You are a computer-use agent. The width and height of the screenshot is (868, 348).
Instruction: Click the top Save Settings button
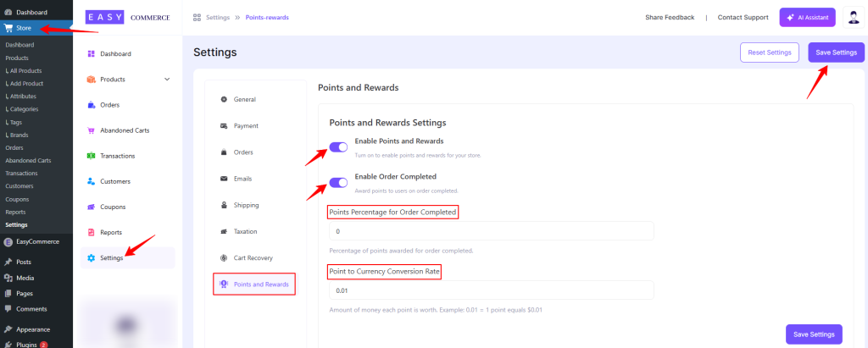pos(836,52)
